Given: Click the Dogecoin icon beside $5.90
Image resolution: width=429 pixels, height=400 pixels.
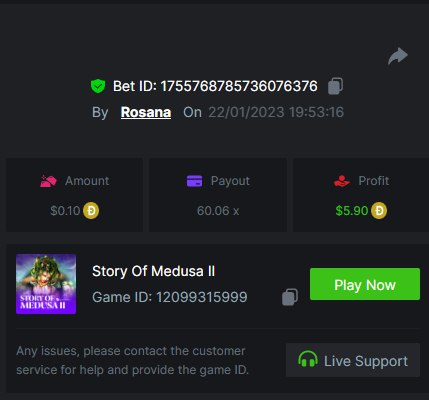Looking at the screenshot, I should tap(379, 211).
